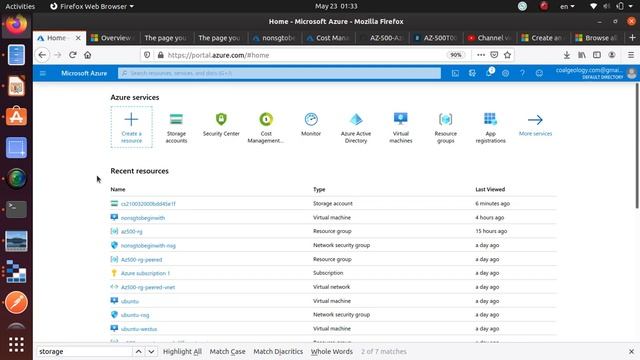Toggle Highlight All in find bar
The width and height of the screenshot is (640, 360).
point(182,351)
